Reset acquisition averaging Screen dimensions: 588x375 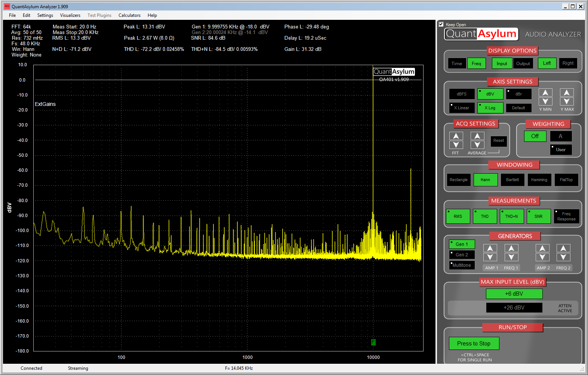(x=499, y=141)
